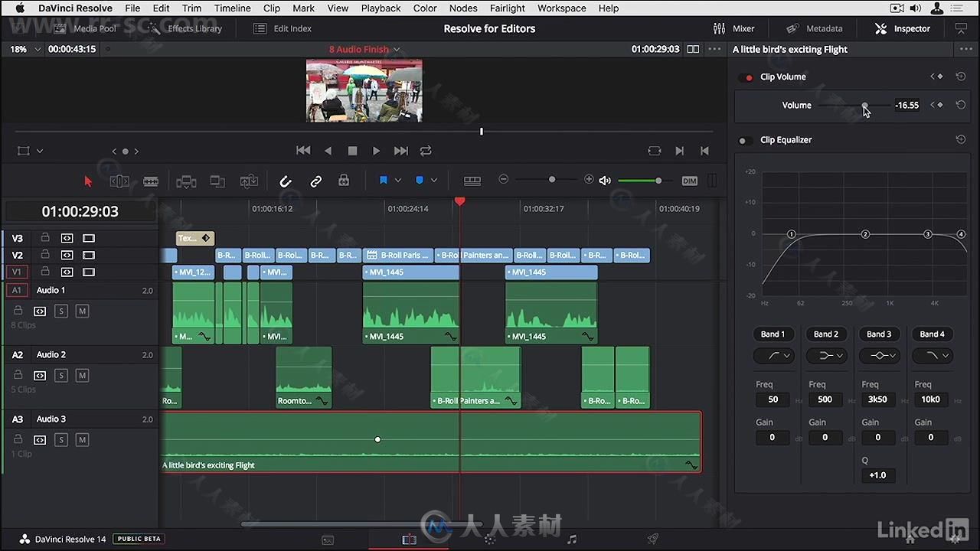Click the timeline zoom-in plus icon
The width and height of the screenshot is (980, 551).
(x=589, y=179)
